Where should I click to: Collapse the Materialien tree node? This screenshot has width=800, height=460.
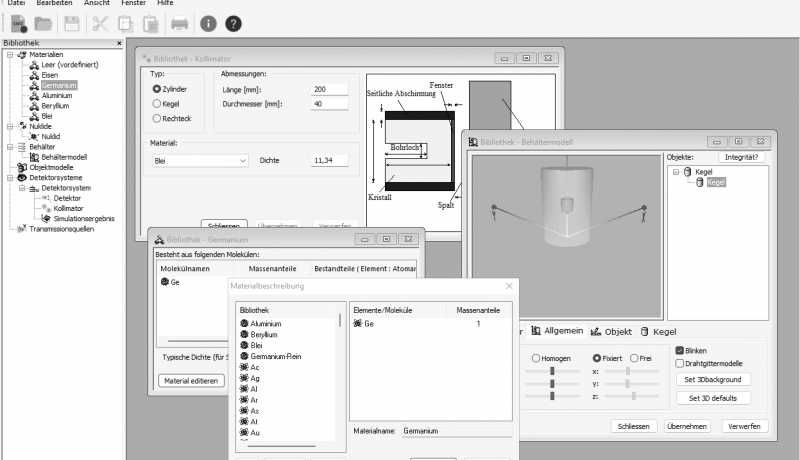click(10, 54)
